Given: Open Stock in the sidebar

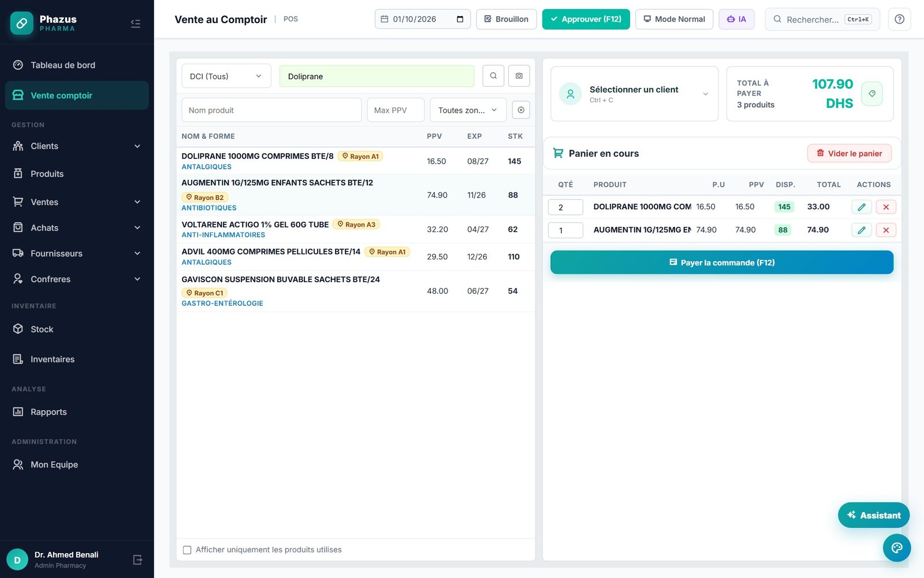Looking at the screenshot, I should (x=77, y=329).
